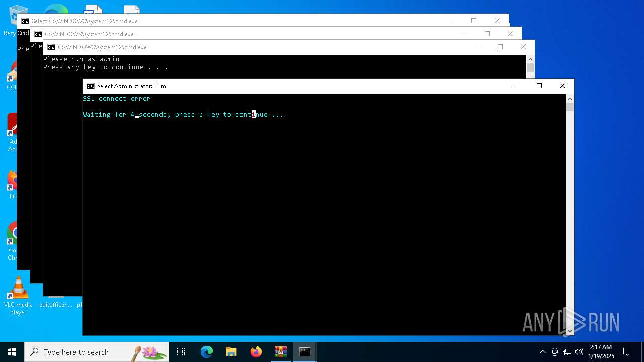Minimize the Administrator: Error window
The image size is (644, 362).
tap(516, 86)
